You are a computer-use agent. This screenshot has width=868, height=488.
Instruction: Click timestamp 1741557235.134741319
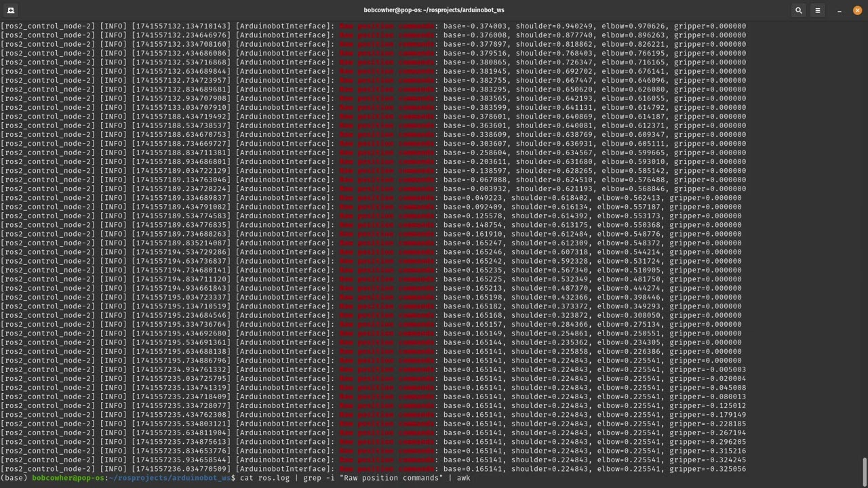(x=181, y=388)
